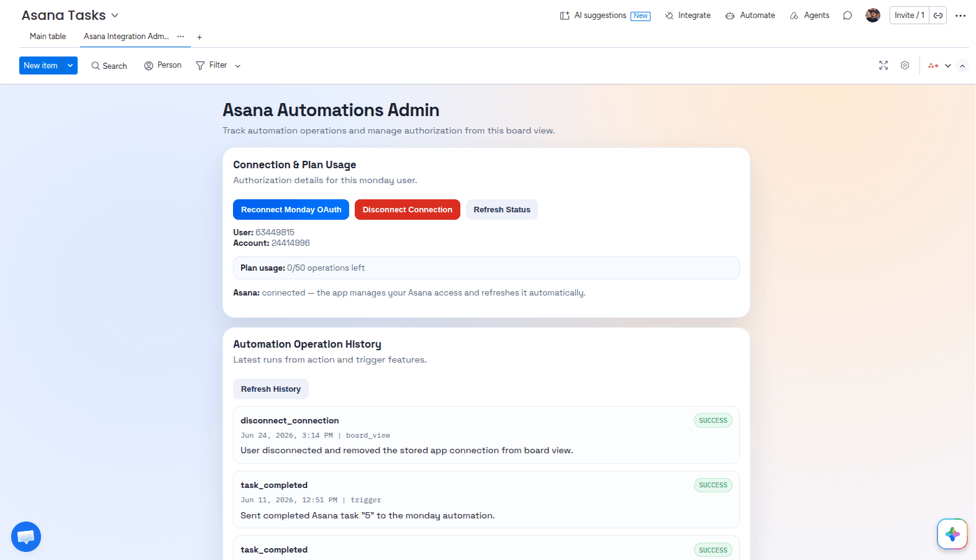
Task: Click the Invite / 1 button
Action: [910, 16]
